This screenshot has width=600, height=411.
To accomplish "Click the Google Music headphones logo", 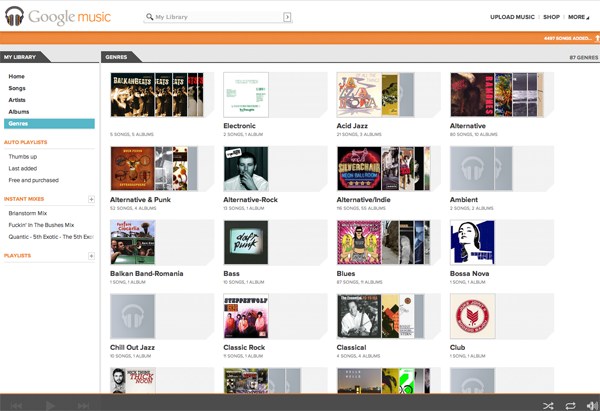I will pos(15,16).
